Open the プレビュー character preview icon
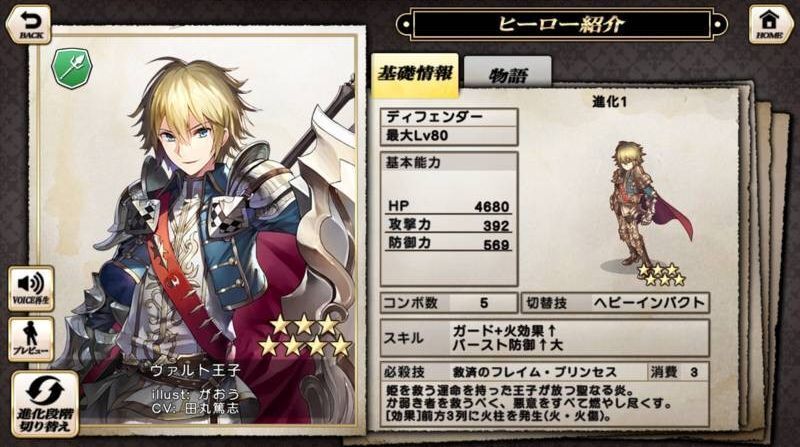The width and height of the screenshot is (800, 447). click(x=31, y=339)
